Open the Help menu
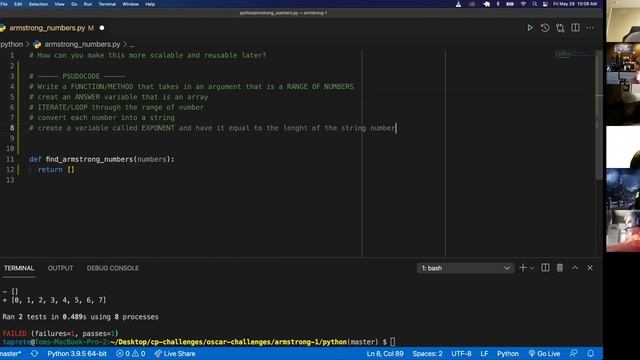640x360 pixels. (150, 4)
